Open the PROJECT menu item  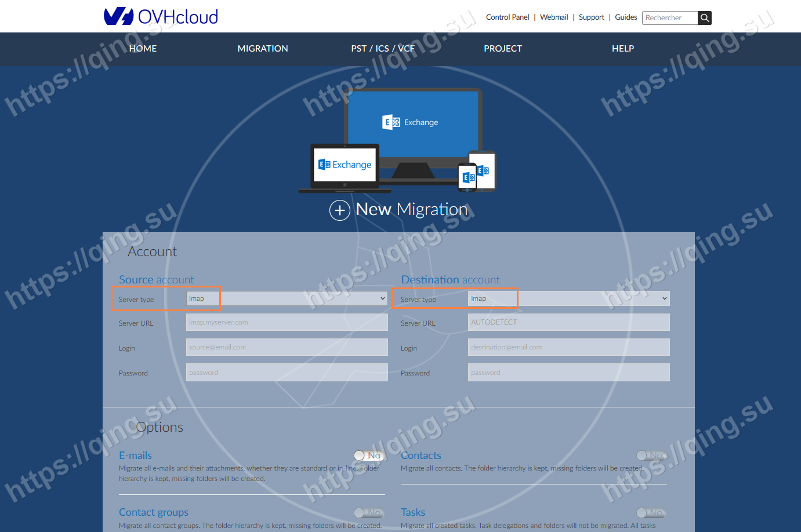(x=503, y=49)
